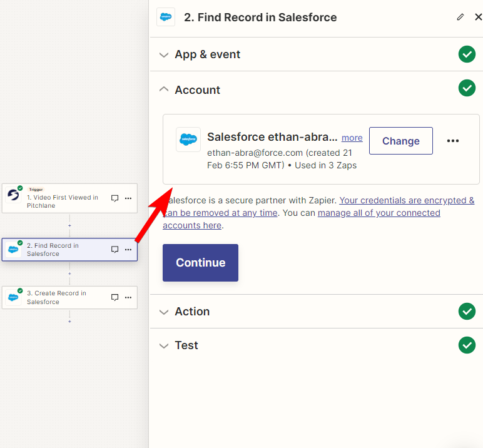Click the pencil rename icon in header
This screenshot has width=483, height=448.
(x=460, y=18)
